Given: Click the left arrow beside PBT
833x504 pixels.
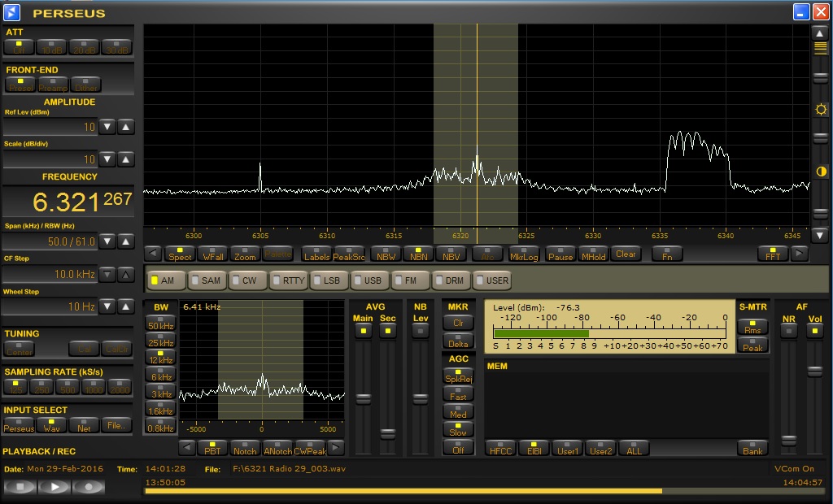Looking at the screenshot, I should (186, 448).
